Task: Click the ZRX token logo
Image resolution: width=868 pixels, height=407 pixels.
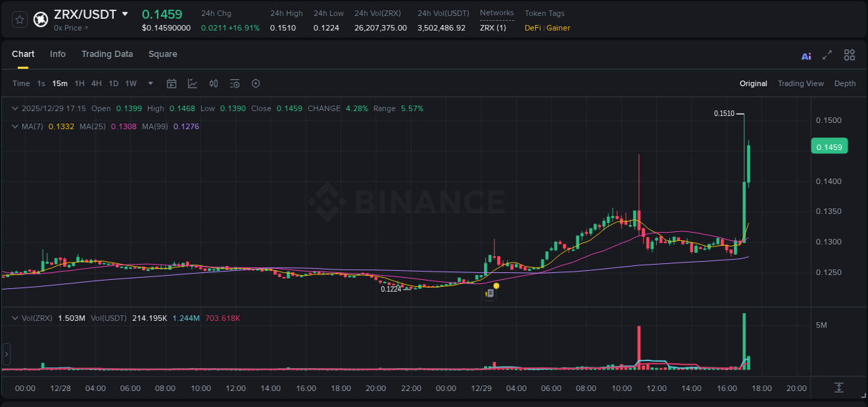Action: [40, 19]
